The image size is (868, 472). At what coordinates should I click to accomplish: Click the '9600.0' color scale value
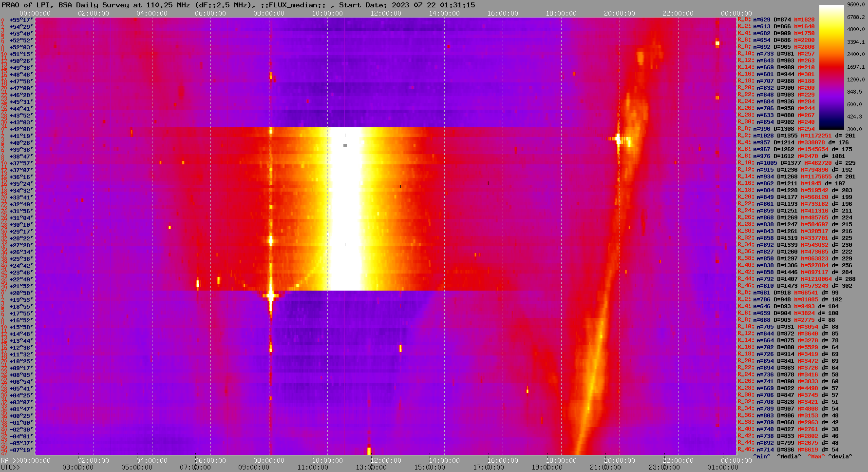[x=856, y=4]
